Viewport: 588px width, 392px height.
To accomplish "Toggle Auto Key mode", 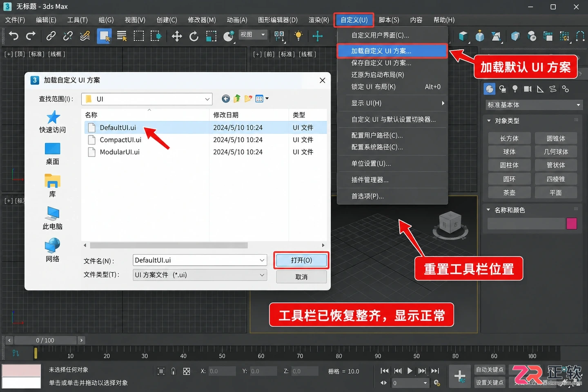I will [x=490, y=370].
